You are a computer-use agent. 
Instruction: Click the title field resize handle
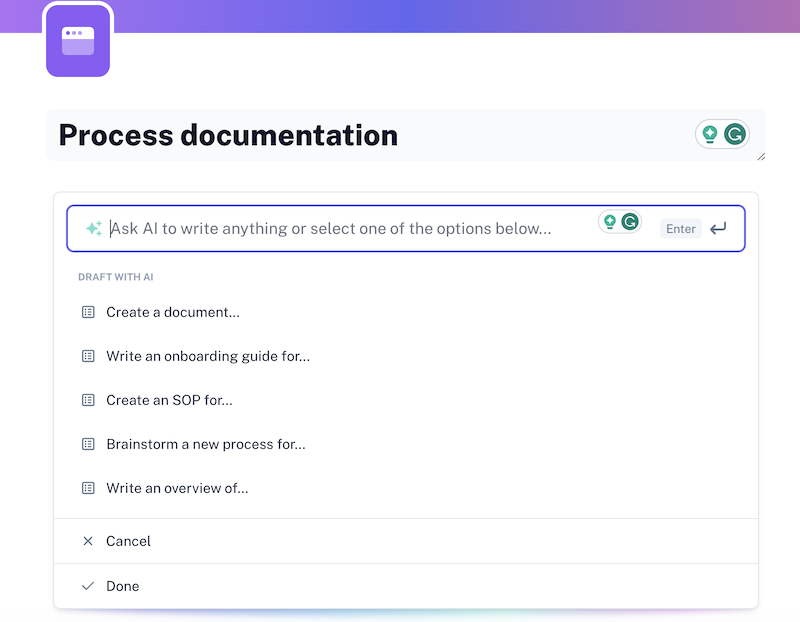pos(761,157)
